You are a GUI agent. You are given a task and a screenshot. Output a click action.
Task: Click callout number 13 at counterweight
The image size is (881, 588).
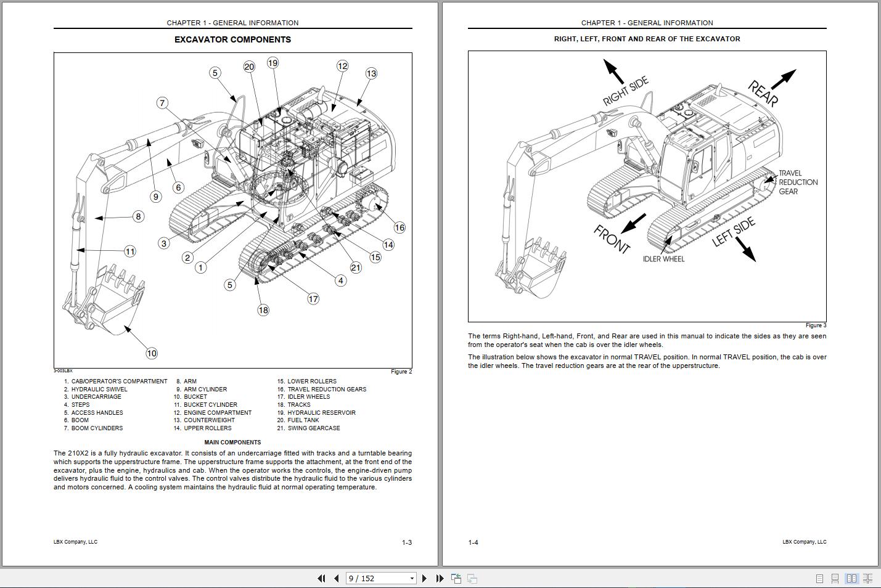coord(371,73)
